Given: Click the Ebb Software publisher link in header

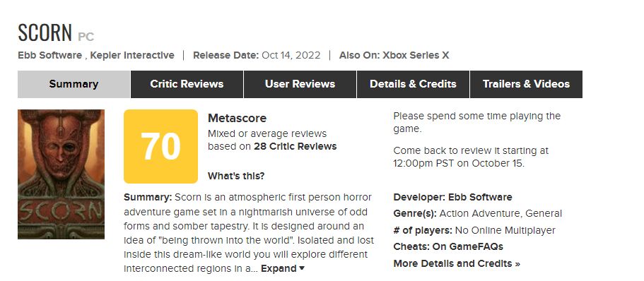Looking at the screenshot, I should 49,55.
